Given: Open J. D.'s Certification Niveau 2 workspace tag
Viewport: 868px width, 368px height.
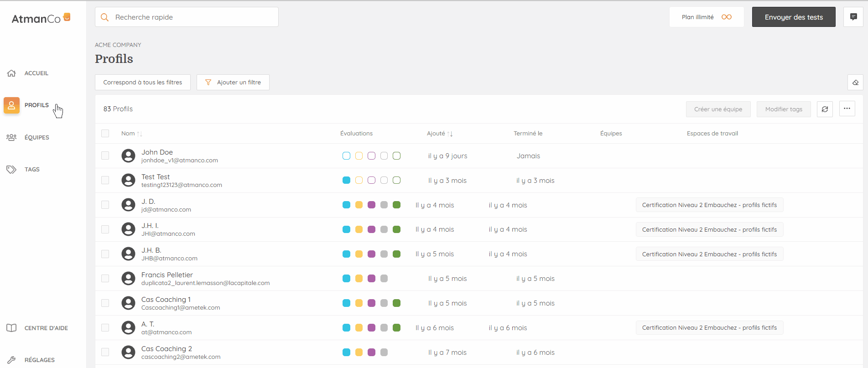Looking at the screenshot, I should tap(709, 205).
